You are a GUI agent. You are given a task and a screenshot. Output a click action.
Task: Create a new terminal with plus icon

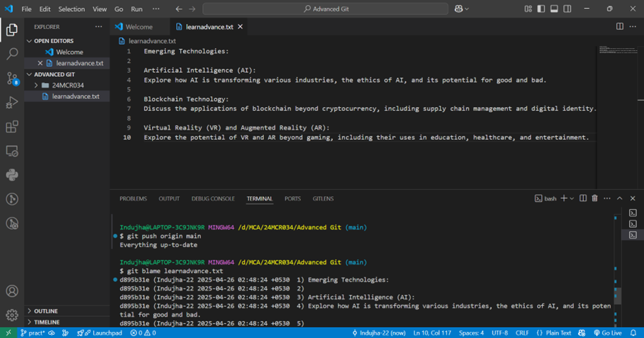point(564,198)
